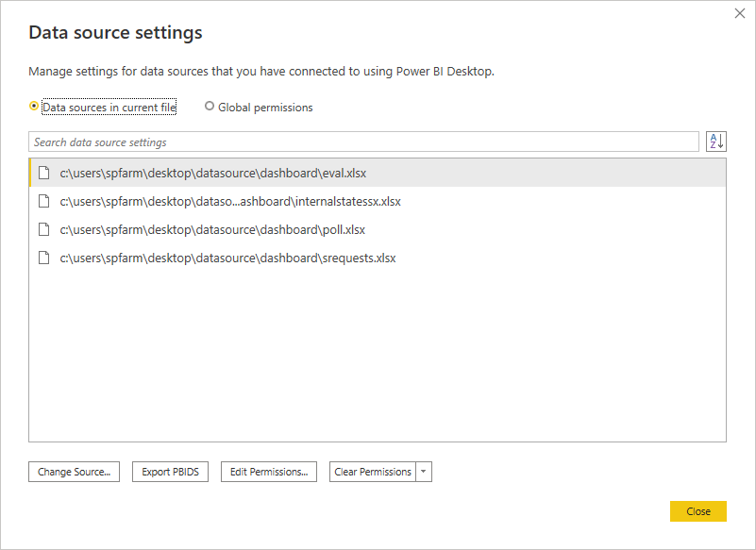Click the file icon beside eval.xlsx
Image resolution: width=756 pixels, height=550 pixels.
coord(43,173)
